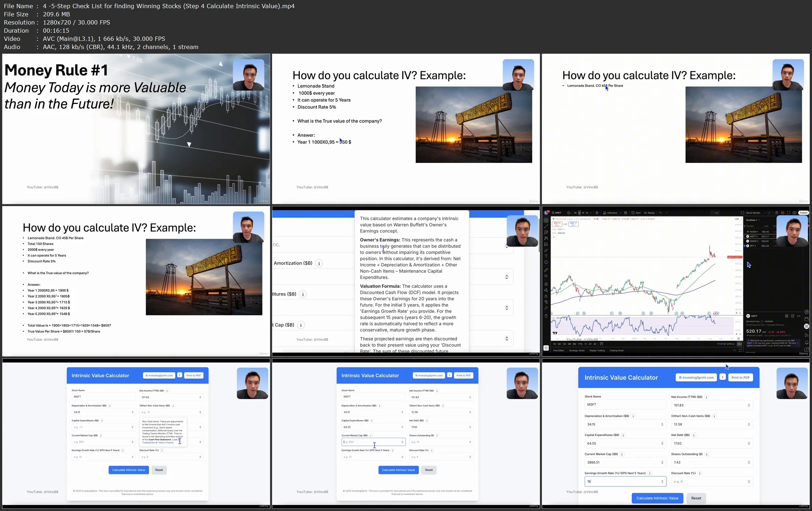
Task: Select the trend line drawing tool
Action: coord(546,226)
